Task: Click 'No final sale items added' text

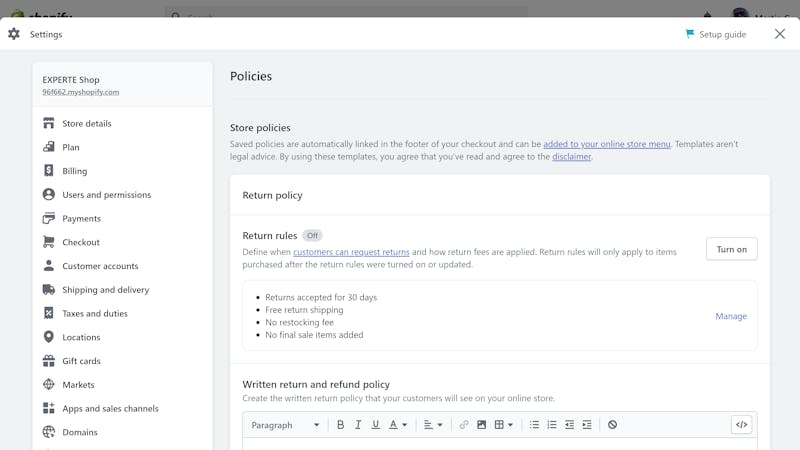Action: click(314, 335)
